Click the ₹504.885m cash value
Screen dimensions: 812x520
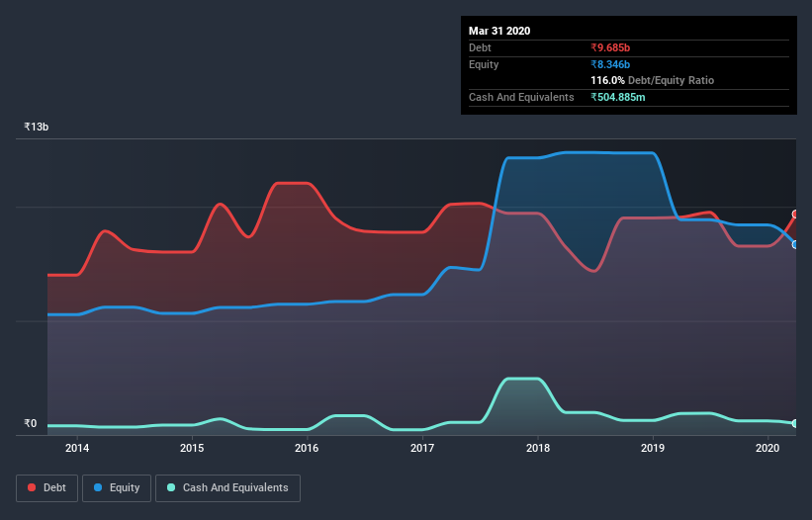(x=618, y=97)
